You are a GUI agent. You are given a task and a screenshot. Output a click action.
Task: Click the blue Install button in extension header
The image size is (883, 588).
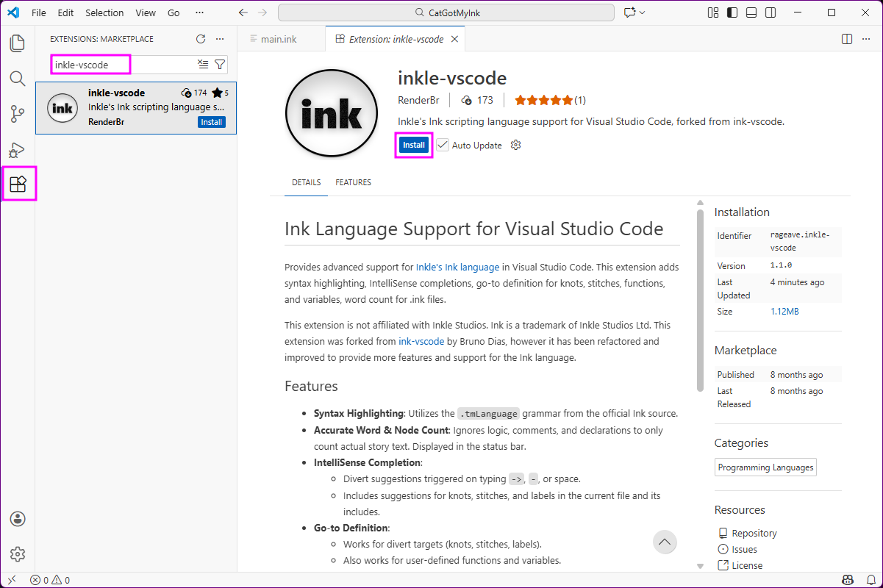click(x=413, y=145)
